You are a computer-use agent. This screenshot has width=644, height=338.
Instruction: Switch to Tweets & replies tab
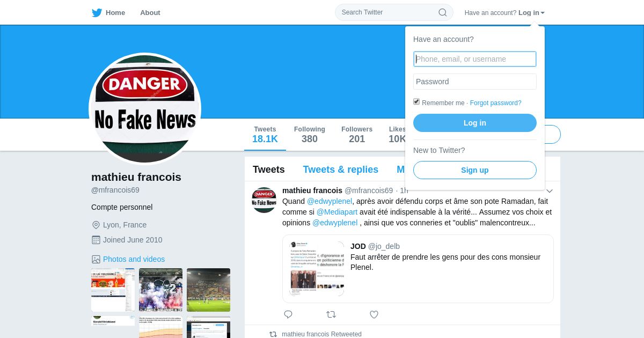point(341,170)
